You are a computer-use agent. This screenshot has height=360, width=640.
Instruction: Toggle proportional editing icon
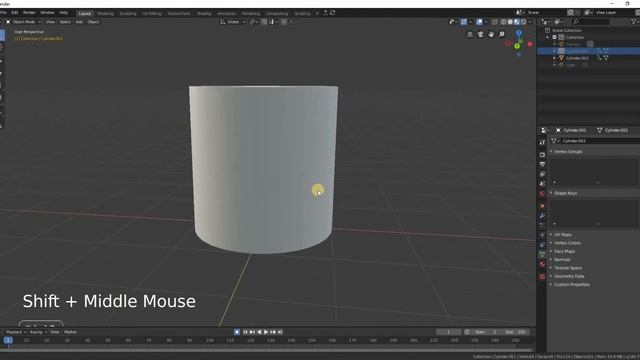coord(284,22)
